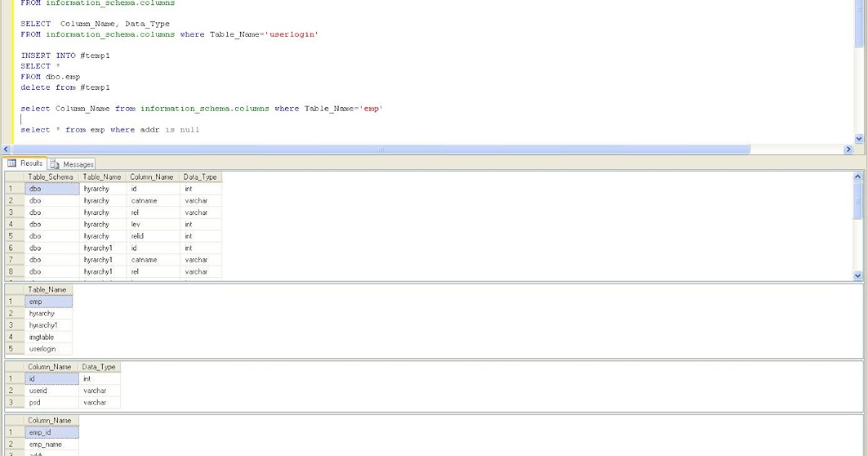Select the 'varchar' cell beside 'psd'
Image resolution: width=868 pixels, height=456 pixels.
[x=99, y=402]
